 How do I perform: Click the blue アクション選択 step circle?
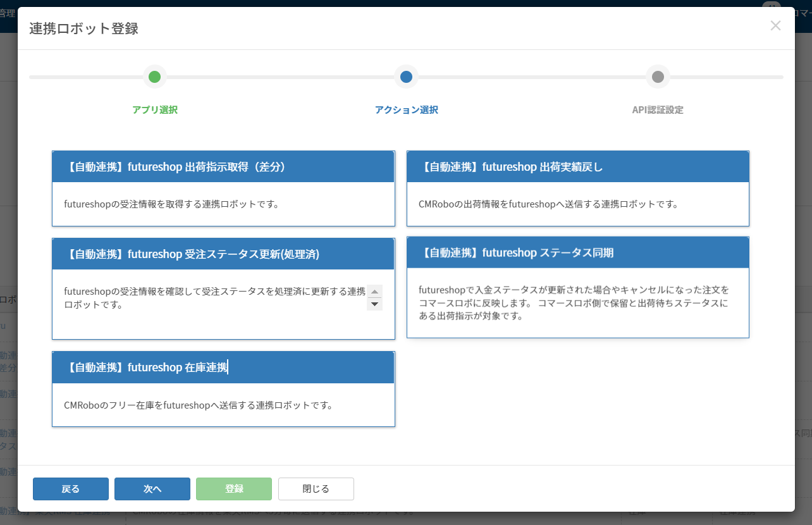pyautogui.click(x=406, y=77)
